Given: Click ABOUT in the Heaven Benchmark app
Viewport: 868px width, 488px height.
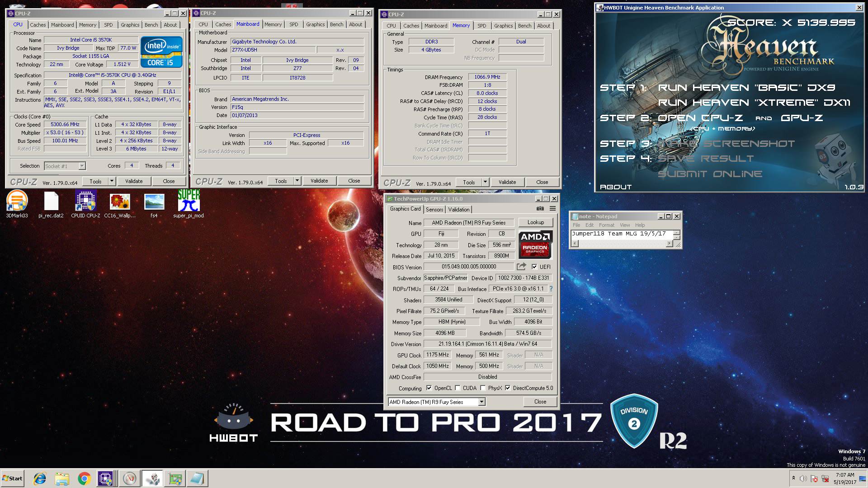Looking at the screenshot, I should 615,187.
